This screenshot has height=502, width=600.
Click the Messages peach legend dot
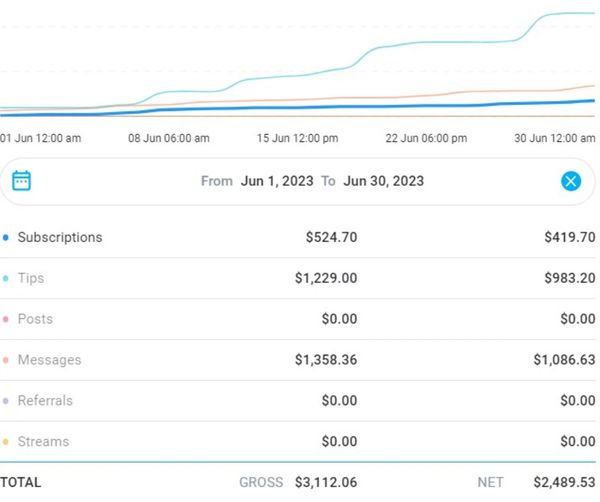coord(6,361)
